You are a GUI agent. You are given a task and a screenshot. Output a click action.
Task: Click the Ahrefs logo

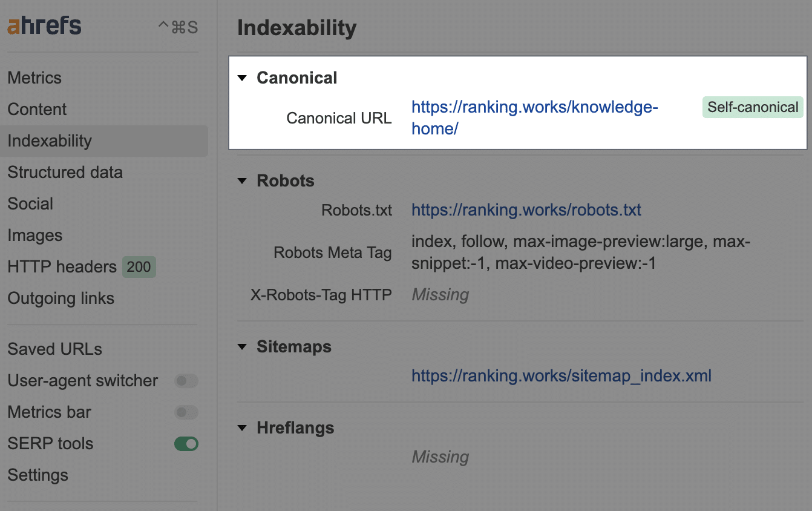coord(44,25)
